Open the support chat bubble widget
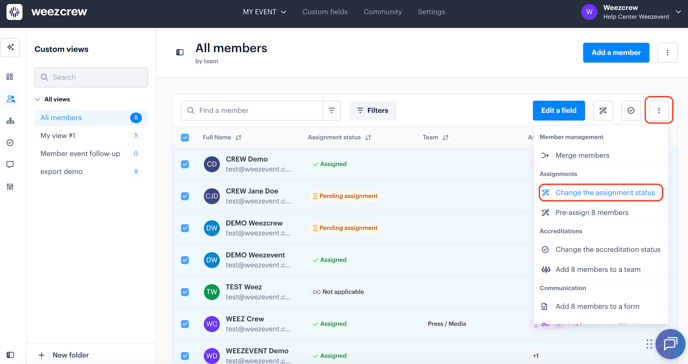The height and width of the screenshot is (364, 688). click(670, 344)
